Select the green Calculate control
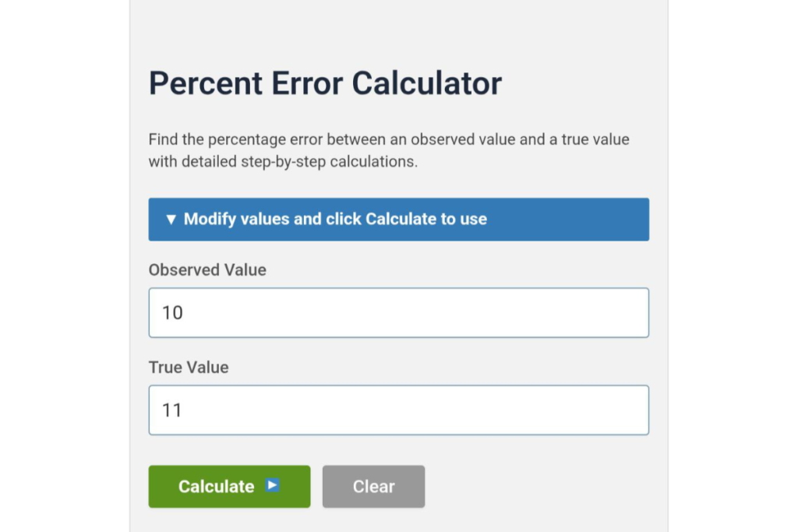Viewport: 798px width, 532px height. [228, 485]
